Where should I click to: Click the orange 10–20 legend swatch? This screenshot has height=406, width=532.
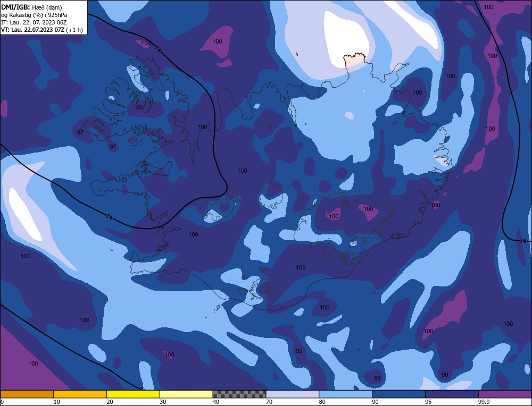click(80, 394)
